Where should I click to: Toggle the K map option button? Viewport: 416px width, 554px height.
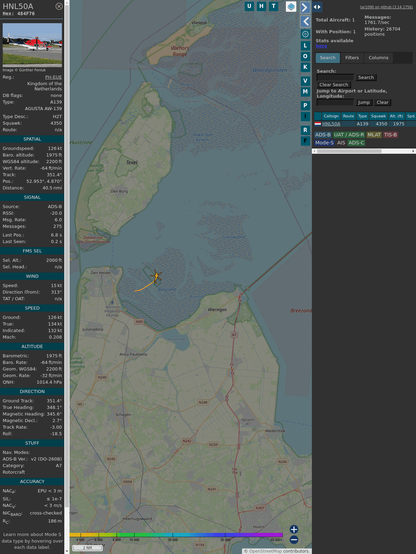click(305, 67)
